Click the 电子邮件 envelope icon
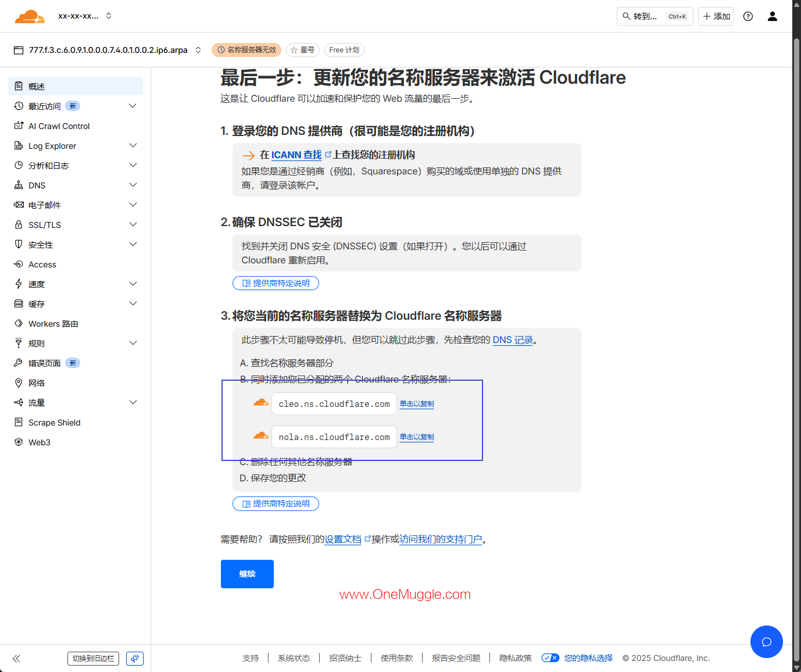 [19, 205]
